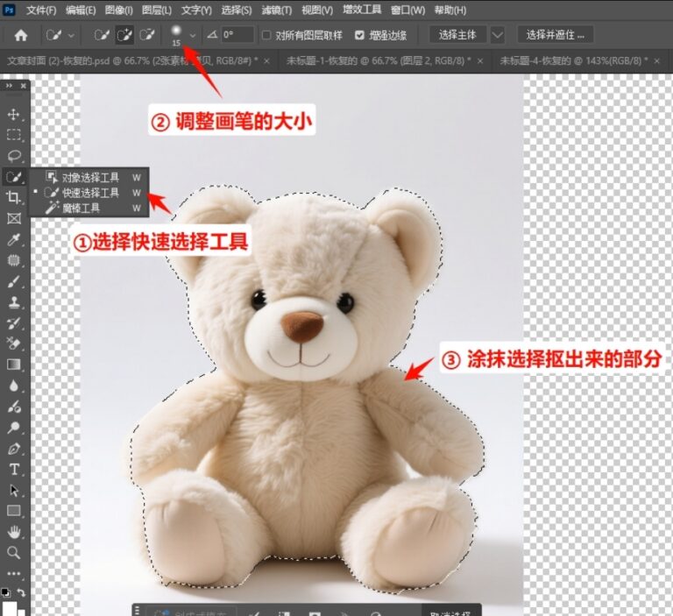Select the Blur tool

(14, 386)
